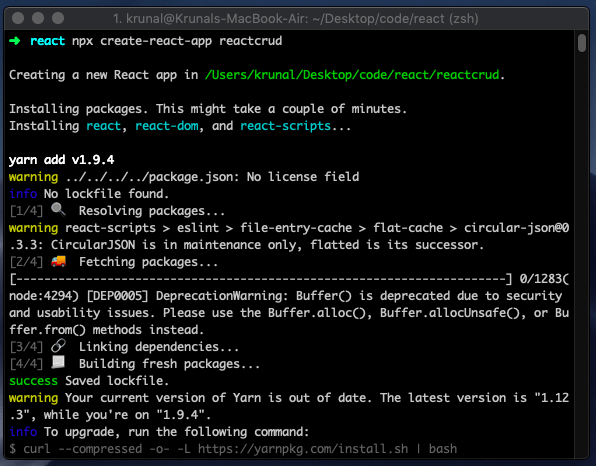Open the yarnpkg.com install.sh URL
596x466 pixels.
303,449
